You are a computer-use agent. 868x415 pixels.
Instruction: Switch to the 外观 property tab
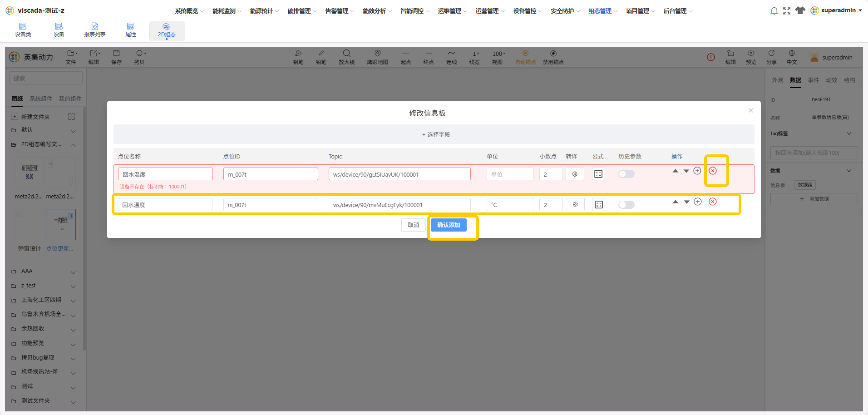coord(778,80)
